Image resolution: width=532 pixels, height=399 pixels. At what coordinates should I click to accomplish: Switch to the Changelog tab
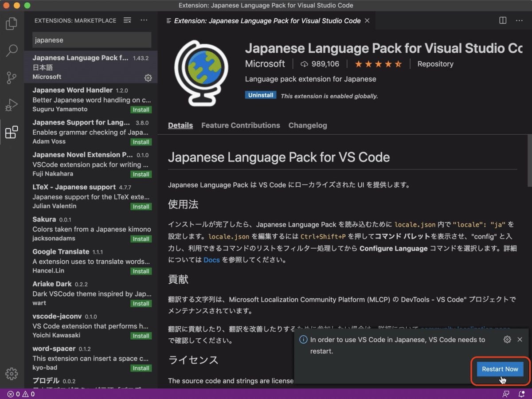tap(308, 125)
